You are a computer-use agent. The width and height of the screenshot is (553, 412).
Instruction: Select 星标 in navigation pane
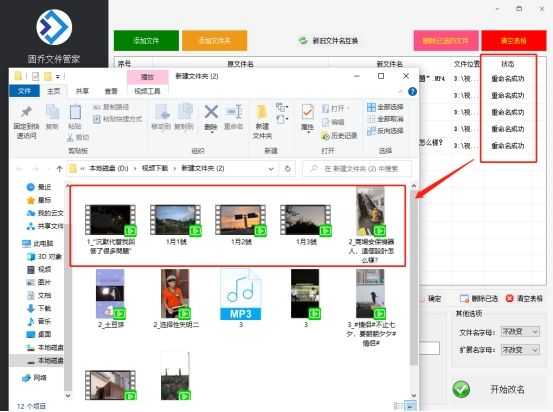(39, 200)
